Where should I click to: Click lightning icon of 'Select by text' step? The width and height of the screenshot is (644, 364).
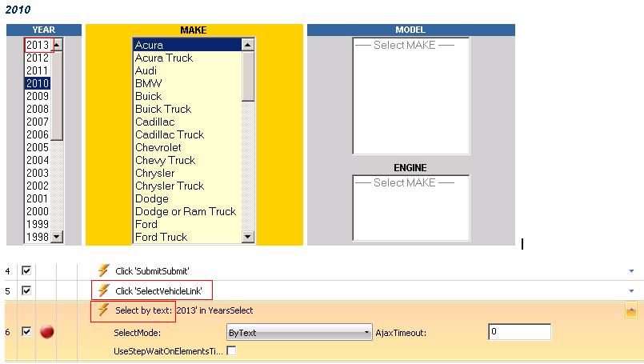tap(103, 310)
